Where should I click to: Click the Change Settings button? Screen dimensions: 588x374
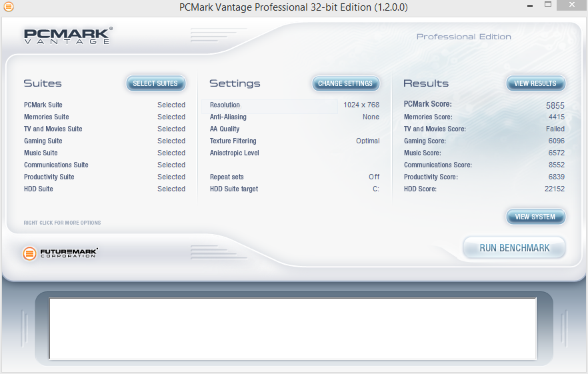click(x=345, y=83)
